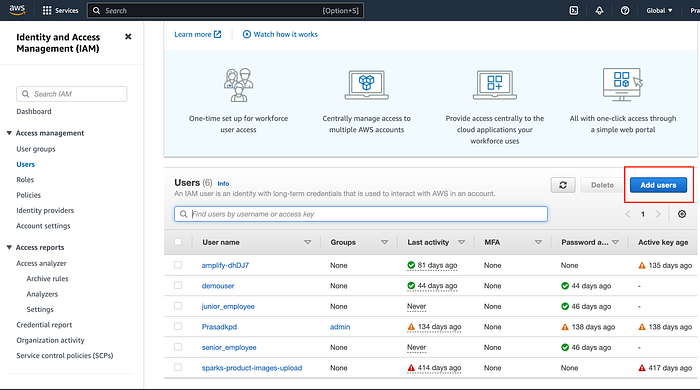Open the Global region dropdown
The height and width of the screenshot is (390, 700).
tap(659, 10)
